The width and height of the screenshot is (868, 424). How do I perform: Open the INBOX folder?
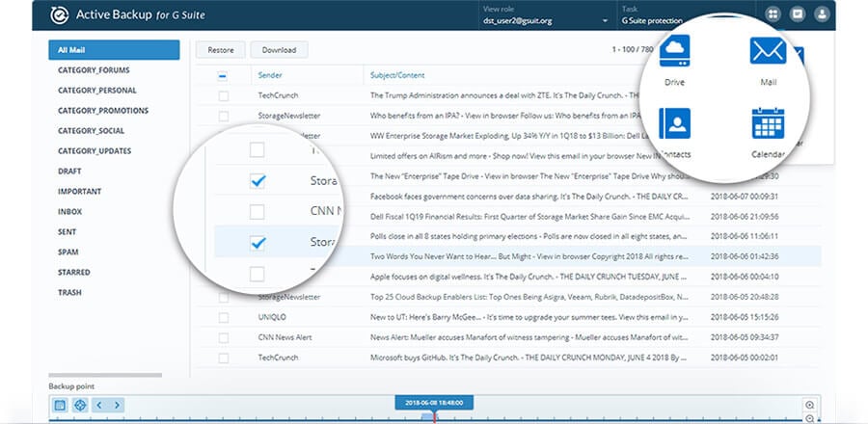coord(69,212)
